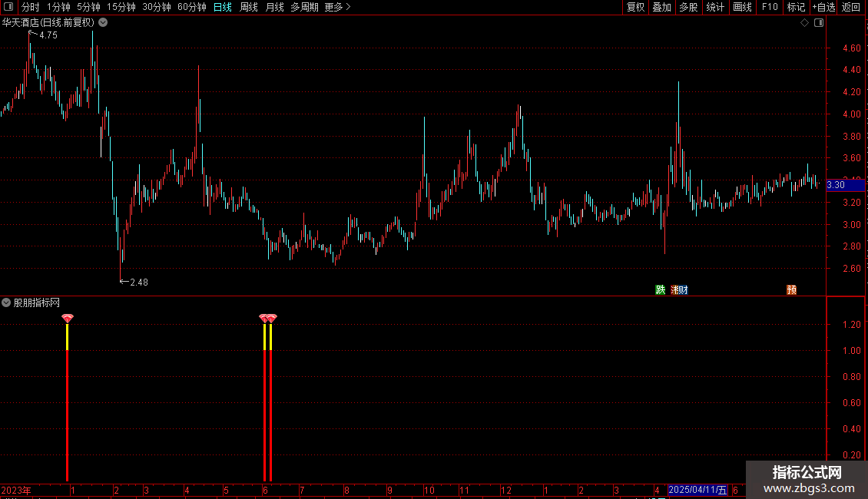The width and height of the screenshot is (868, 499).
Task: Select the 15分钟 period
Action: pos(121,7)
